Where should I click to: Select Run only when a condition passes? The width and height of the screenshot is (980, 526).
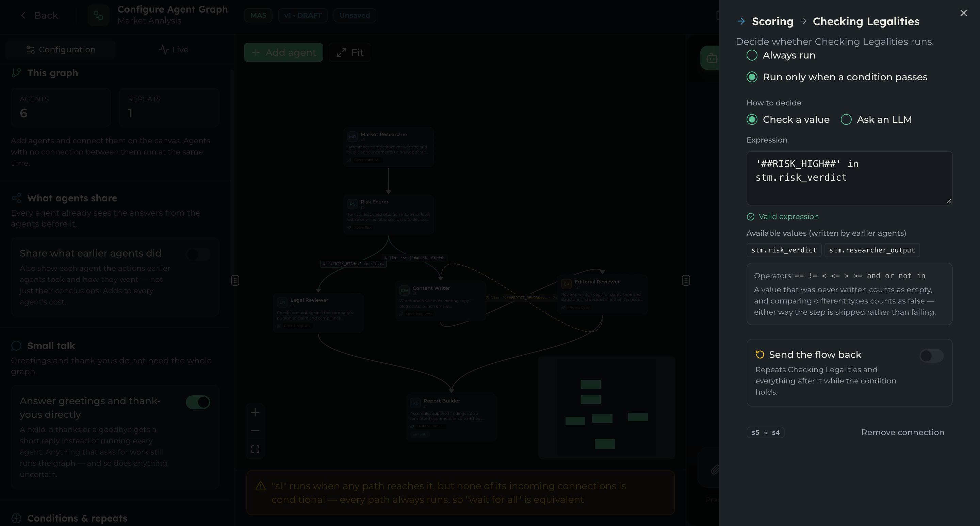click(837, 77)
